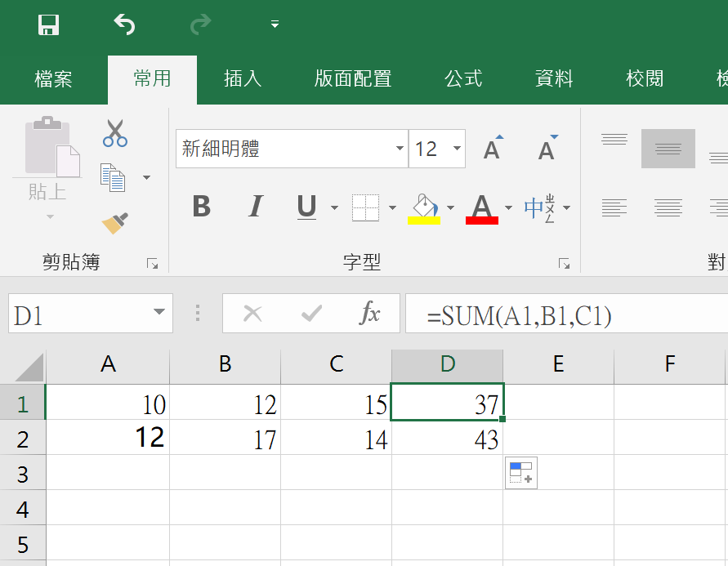Click the Decrease Font Size icon
The image size is (728, 566).
point(547,149)
